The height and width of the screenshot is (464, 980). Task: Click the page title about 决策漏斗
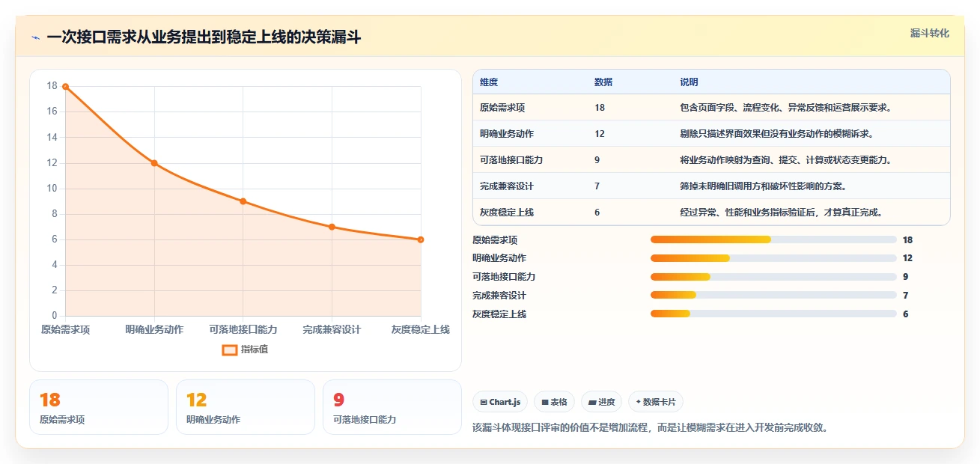click(204, 37)
